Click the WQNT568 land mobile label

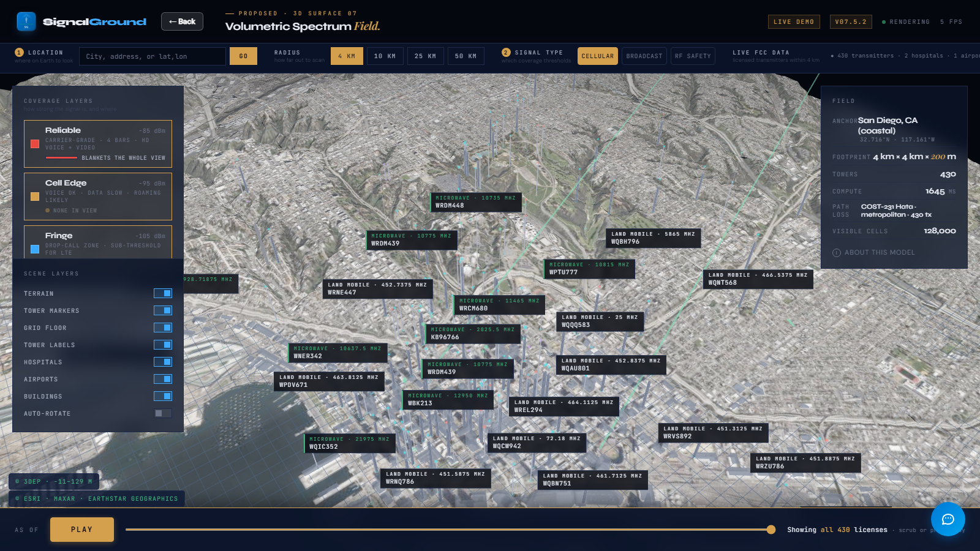[x=758, y=279]
